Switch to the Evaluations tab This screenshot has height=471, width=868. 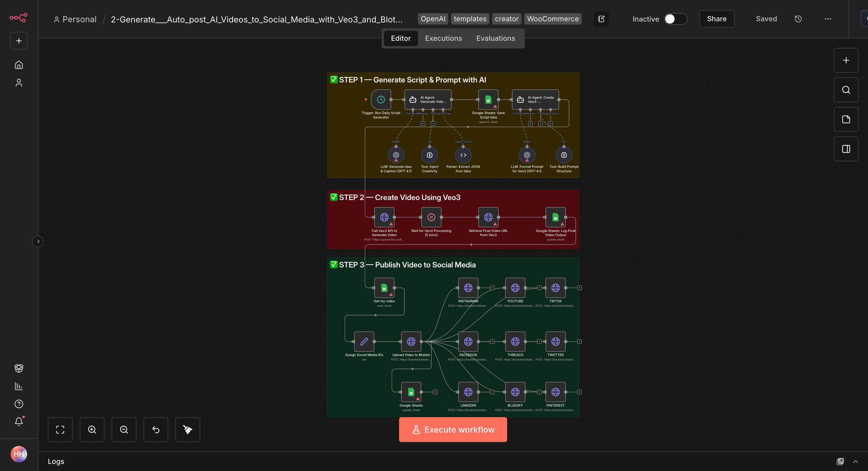point(495,38)
